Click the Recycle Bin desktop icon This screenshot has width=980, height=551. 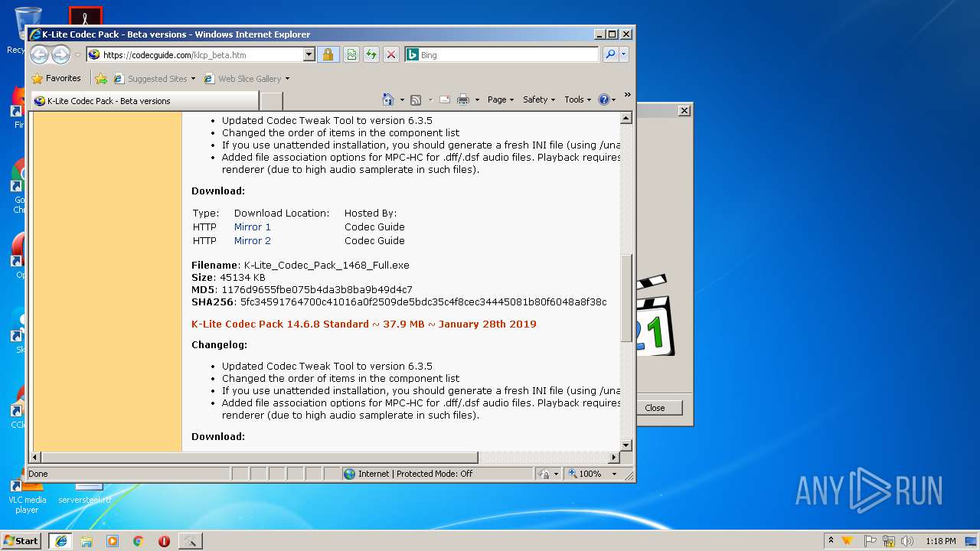28,31
